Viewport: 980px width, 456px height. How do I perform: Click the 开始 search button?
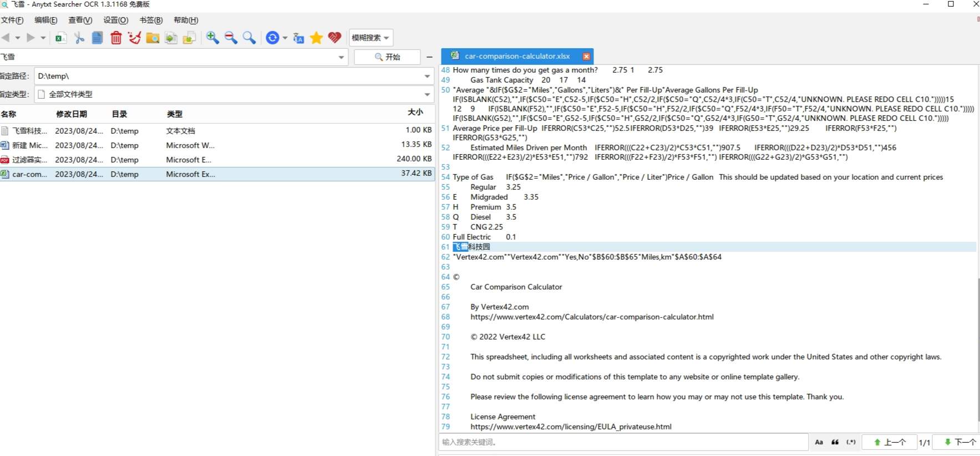tap(387, 57)
